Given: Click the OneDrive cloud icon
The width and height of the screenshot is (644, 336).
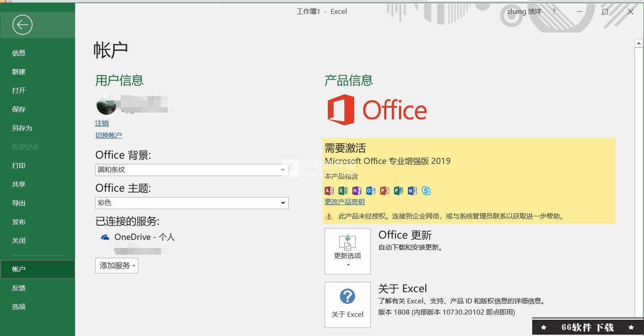Looking at the screenshot, I should tap(105, 237).
